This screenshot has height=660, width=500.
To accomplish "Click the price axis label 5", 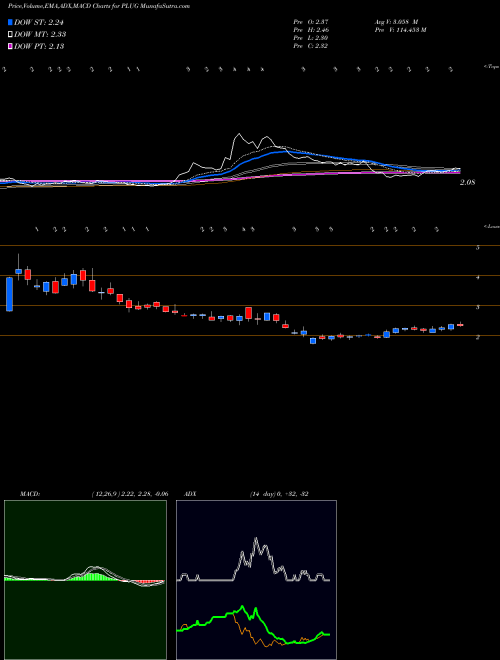I will tap(478, 248).
